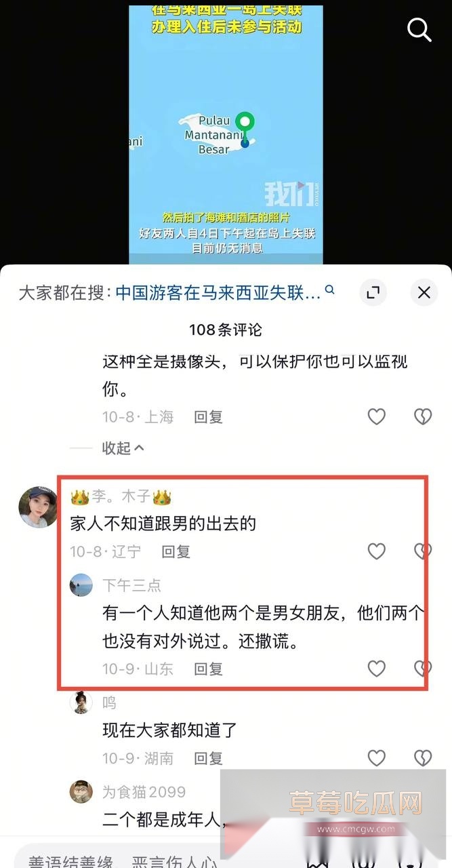Like the comment by 鸣
This screenshot has height=868, width=452.
coord(377,757)
